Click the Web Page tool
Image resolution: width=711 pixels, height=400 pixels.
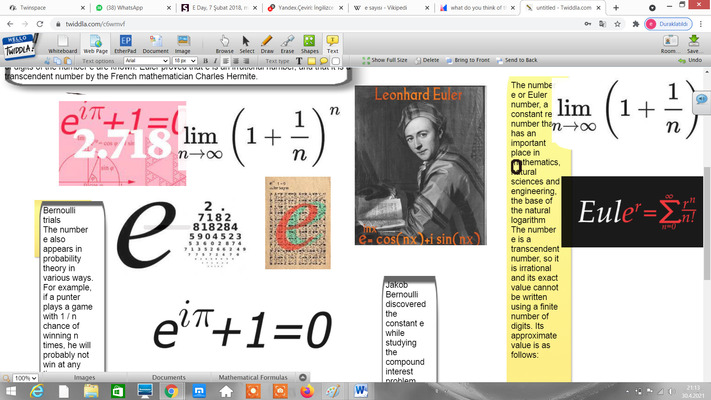coord(95,44)
